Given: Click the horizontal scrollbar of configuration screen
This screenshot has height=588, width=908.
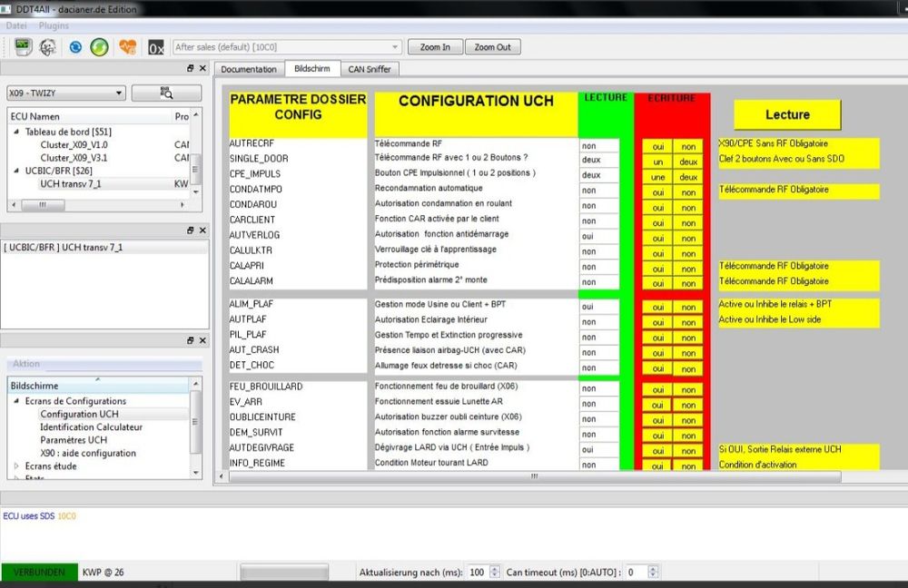Looking at the screenshot, I should 535,476.
